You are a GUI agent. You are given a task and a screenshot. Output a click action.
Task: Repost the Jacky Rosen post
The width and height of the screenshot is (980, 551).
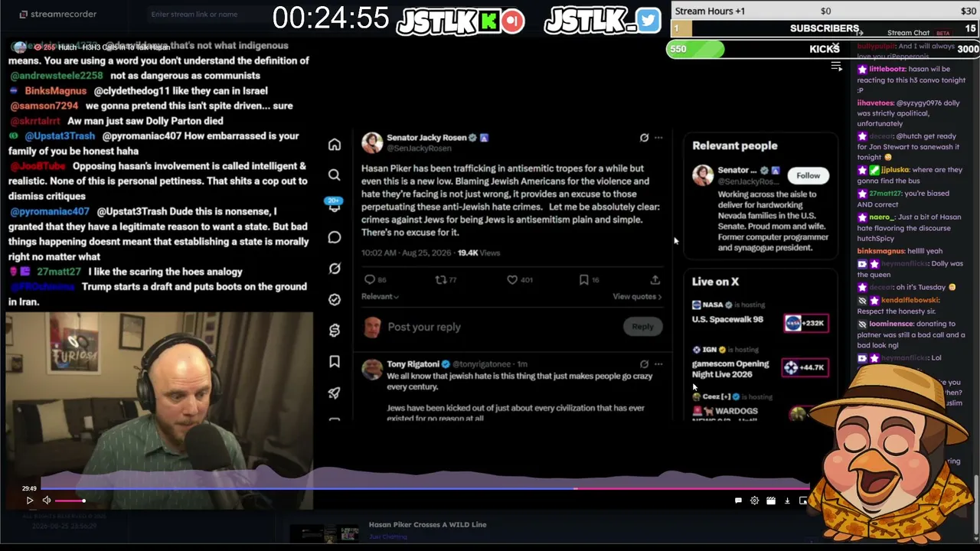[x=440, y=280]
